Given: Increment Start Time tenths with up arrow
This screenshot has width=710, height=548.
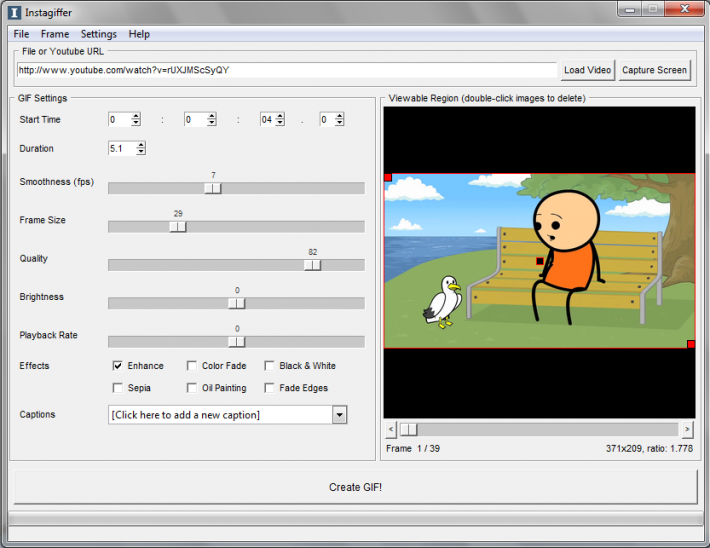Looking at the screenshot, I should tap(340, 116).
